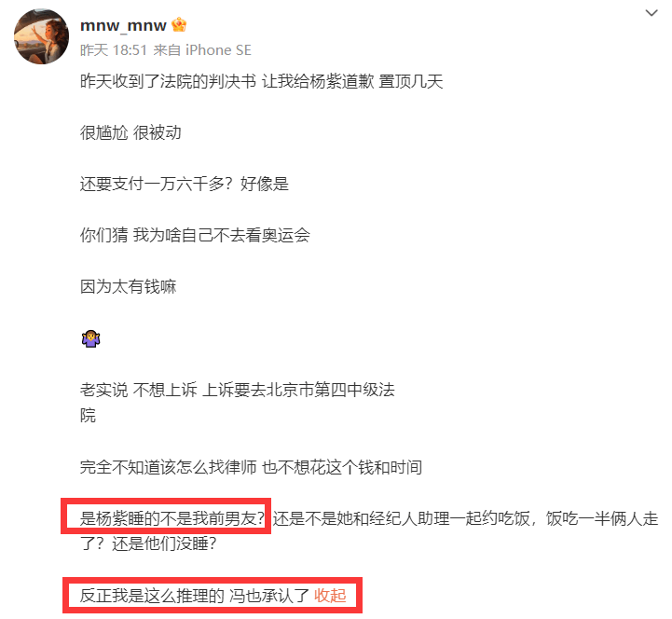672x619 pixels.
Task: Collapse the post with 收起
Action: (330, 596)
